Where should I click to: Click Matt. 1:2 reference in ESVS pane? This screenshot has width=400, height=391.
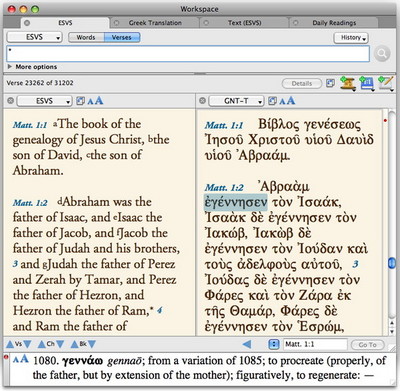(x=30, y=203)
